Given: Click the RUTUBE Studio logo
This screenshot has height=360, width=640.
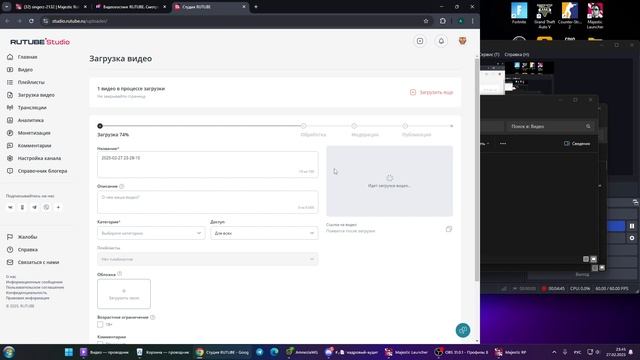Looking at the screenshot, I should click(40, 42).
